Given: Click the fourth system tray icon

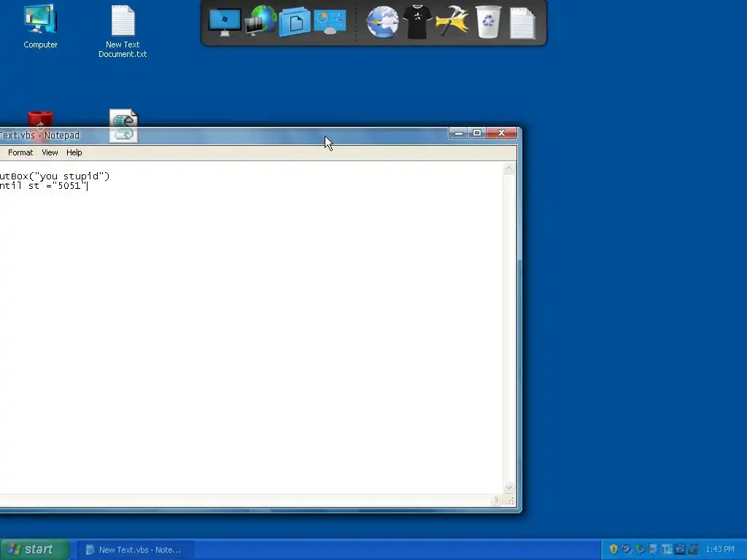Looking at the screenshot, I should (x=653, y=549).
